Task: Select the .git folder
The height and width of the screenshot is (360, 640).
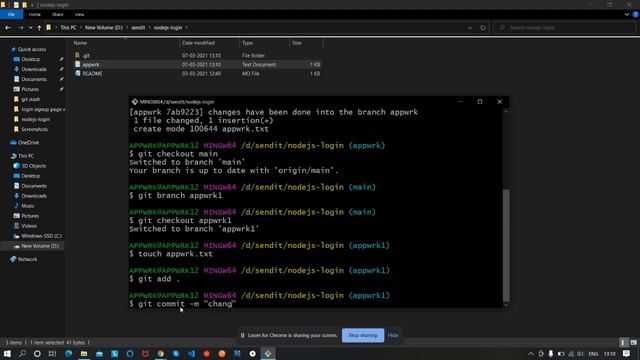Action: 86,56
